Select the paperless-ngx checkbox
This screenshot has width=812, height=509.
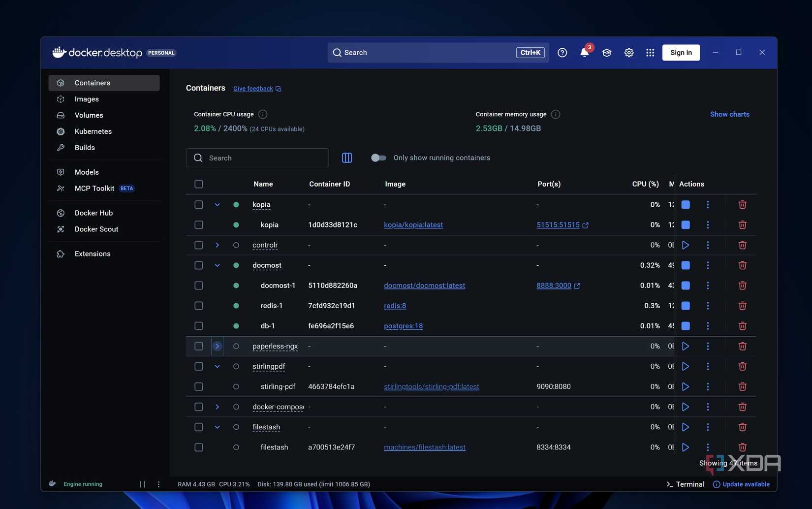[199, 347]
